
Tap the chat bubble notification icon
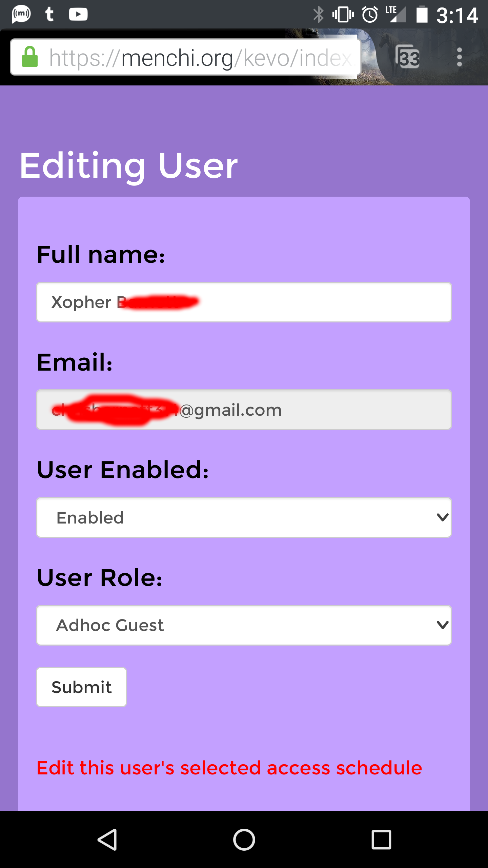(21, 14)
